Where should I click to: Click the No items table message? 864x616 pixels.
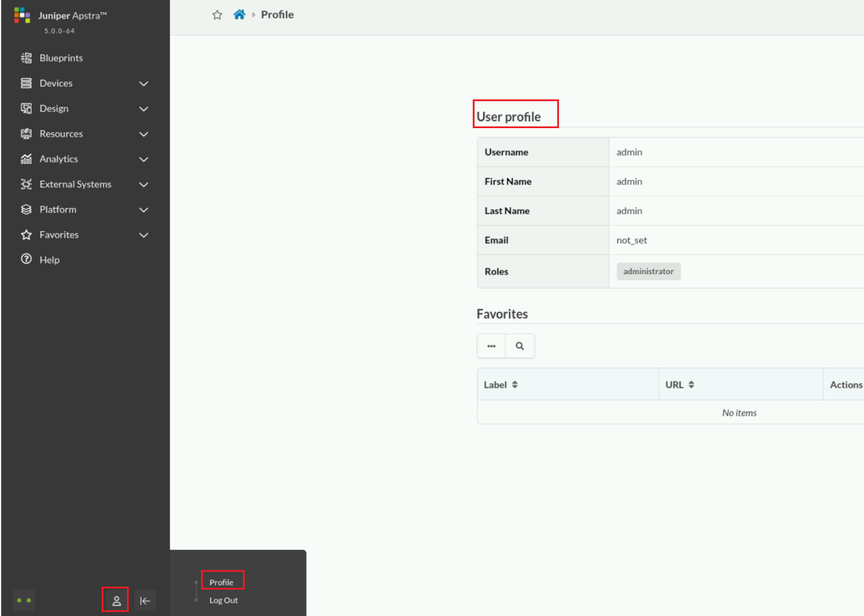(739, 413)
